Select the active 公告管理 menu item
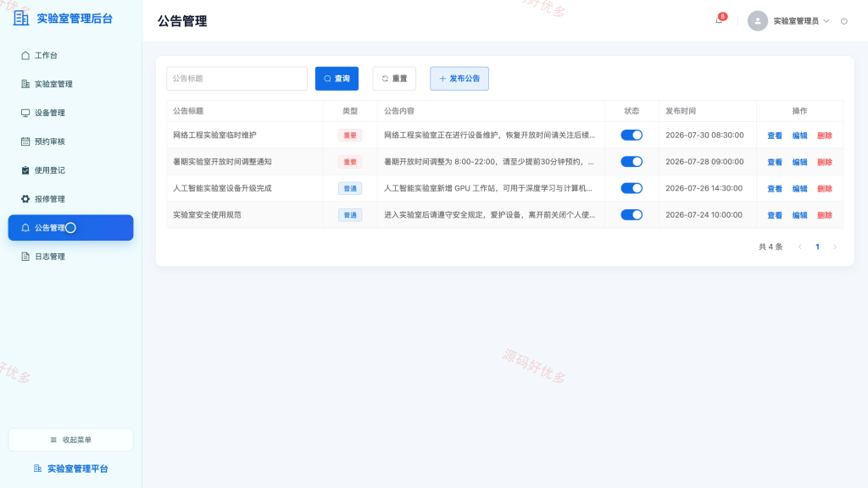This screenshot has height=488, width=868. [71, 228]
